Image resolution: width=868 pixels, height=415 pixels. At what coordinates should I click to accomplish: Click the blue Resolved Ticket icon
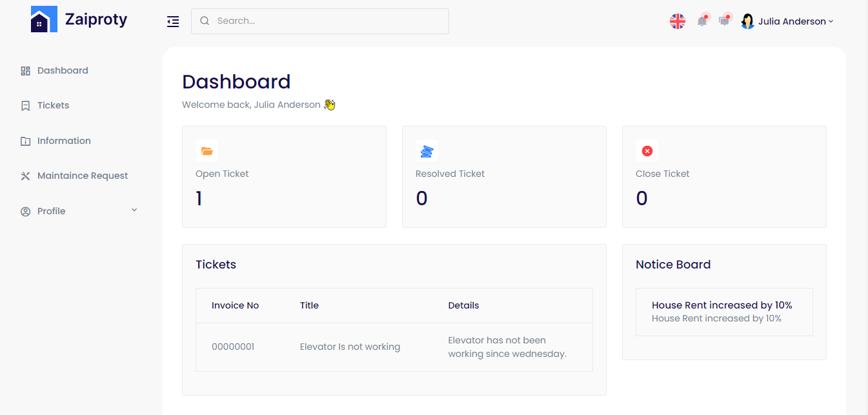pyautogui.click(x=427, y=151)
